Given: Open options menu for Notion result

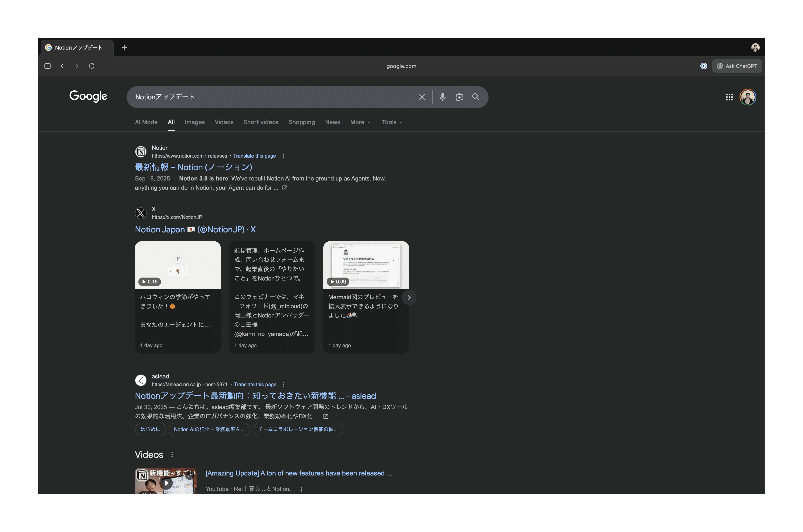Looking at the screenshot, I should pyautogui.click(x=283, y=156).
